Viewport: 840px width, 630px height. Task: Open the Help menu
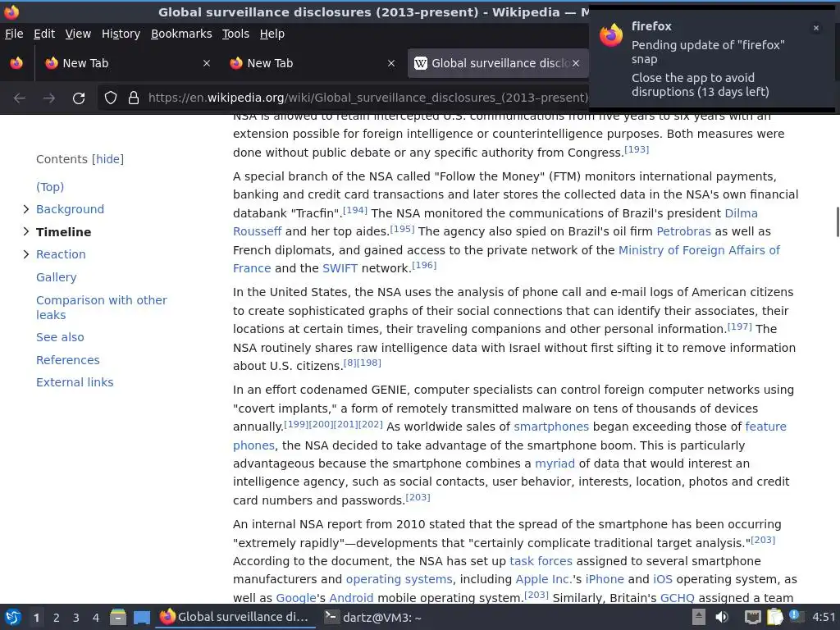pos(272,34)
